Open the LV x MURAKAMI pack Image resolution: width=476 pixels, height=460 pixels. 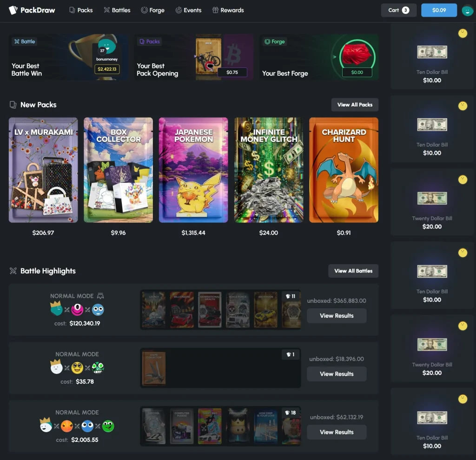point(43,170)
